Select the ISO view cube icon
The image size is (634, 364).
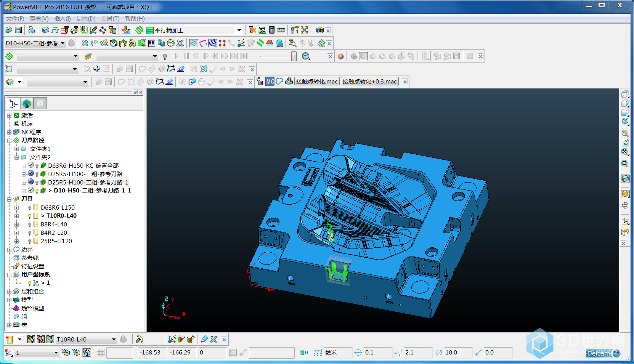click(625, 121)
